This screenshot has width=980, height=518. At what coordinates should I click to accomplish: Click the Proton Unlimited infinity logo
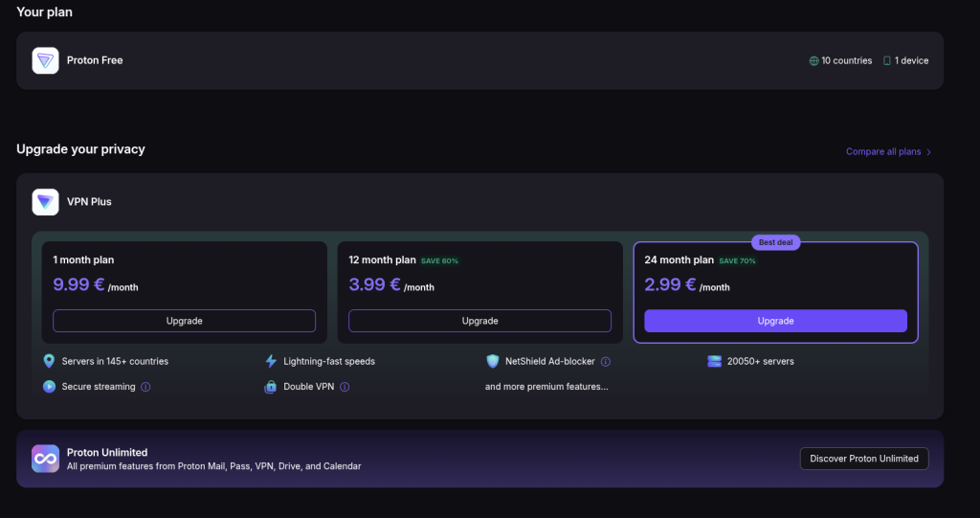click(x=46, y=459)
